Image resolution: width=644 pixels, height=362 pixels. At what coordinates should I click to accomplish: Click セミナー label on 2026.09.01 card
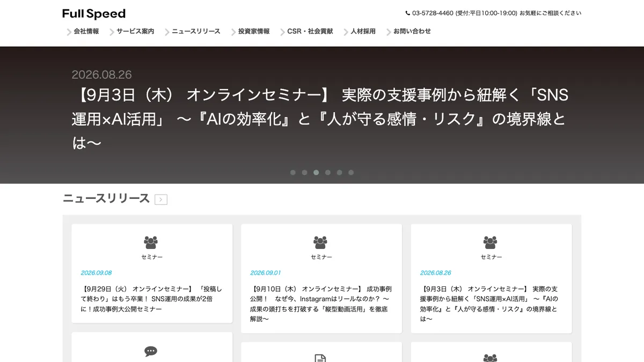point(321,257)
